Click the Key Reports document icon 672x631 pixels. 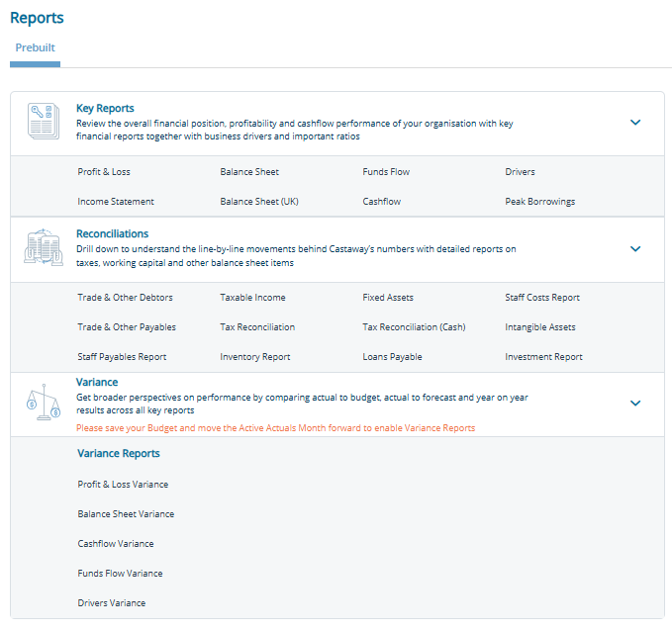pyautogui.click(x=43, y=122)
